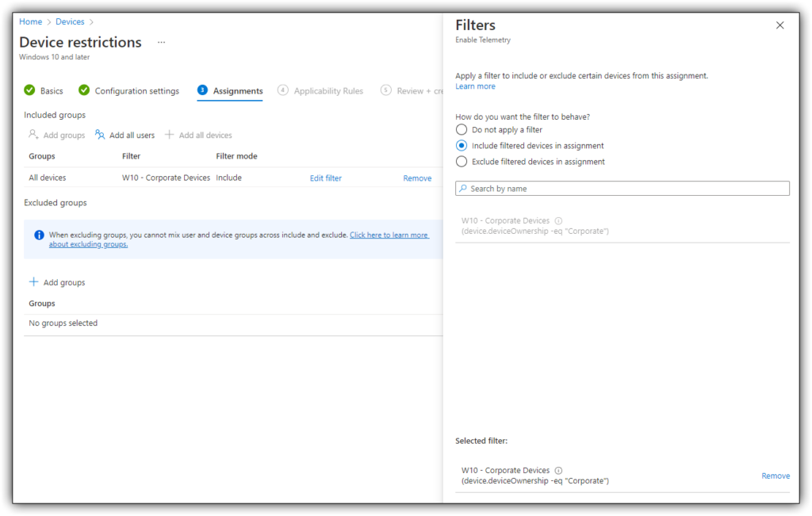This screenshot has height=516, width=812.
Task: Click the Add groups person icon under Included groups
Action: 33,135
